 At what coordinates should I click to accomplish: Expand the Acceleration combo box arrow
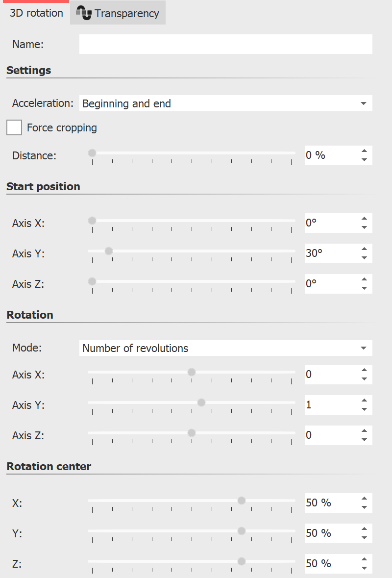point(364,103)
